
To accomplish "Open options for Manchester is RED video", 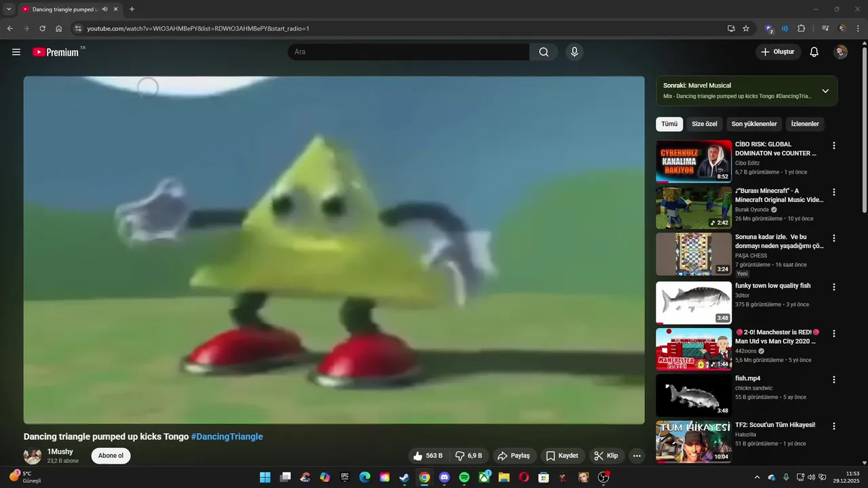I will coord(834,333).
